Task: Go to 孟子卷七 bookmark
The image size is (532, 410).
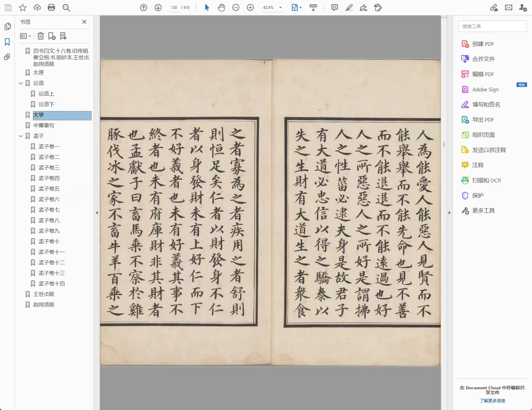Action: [x=49, y=210]
